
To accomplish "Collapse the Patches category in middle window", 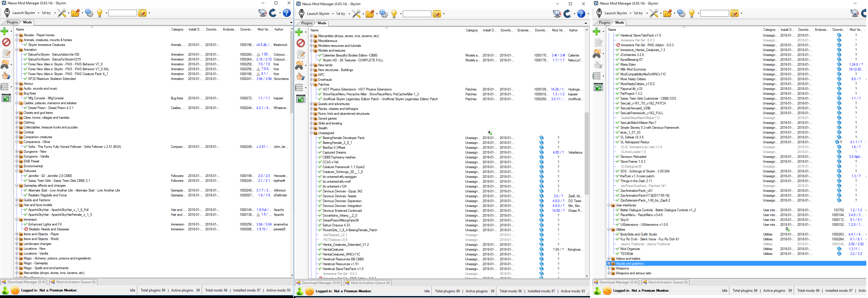I will click(x=311, y=85).
